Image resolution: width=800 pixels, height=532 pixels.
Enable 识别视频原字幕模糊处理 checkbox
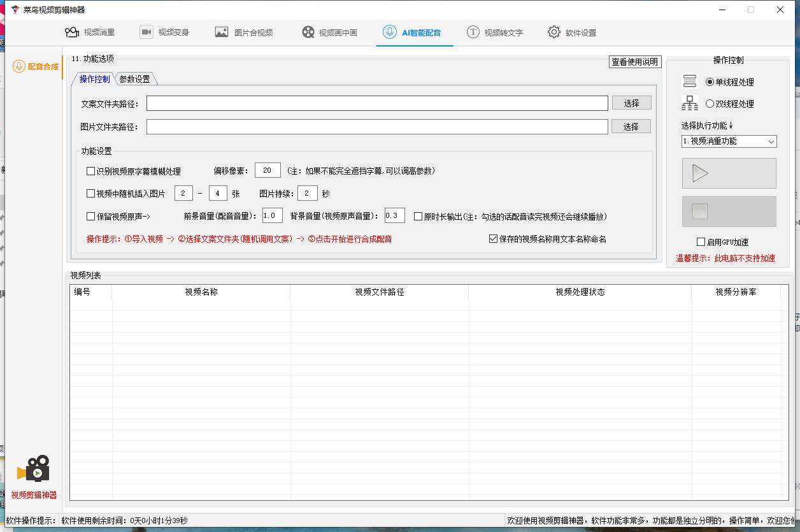90,171
